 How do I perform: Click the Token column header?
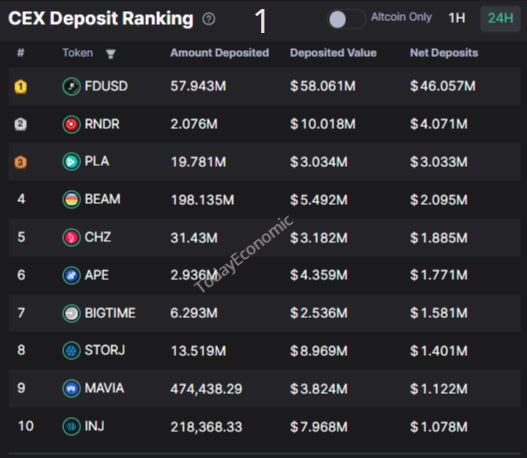(78, 53)
